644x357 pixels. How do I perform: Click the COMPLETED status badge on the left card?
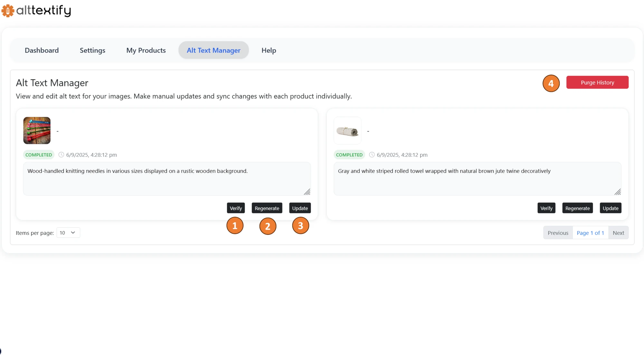39,155
